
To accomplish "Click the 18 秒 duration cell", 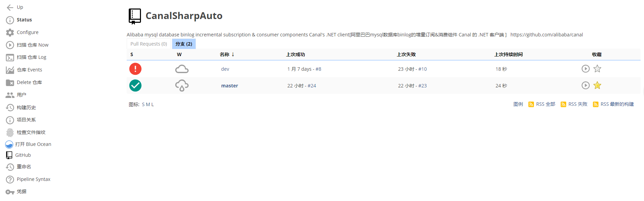I will [501, 69].
